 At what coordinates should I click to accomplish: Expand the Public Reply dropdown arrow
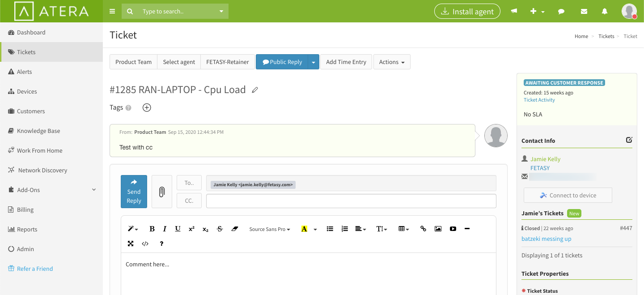314,62
